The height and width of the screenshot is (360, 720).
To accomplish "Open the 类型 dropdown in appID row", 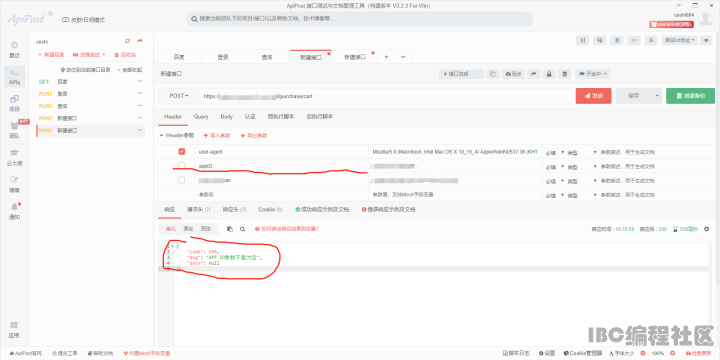I will click(582, 166).
